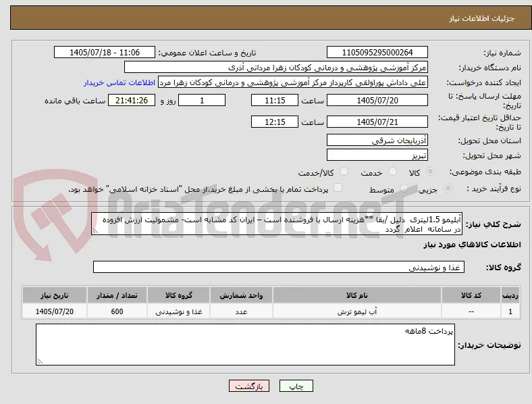Image resolution: width=532 pixels, height=404 pixels.
Task: Select the خدمت radio button
Action: click(x=392, y=172)
